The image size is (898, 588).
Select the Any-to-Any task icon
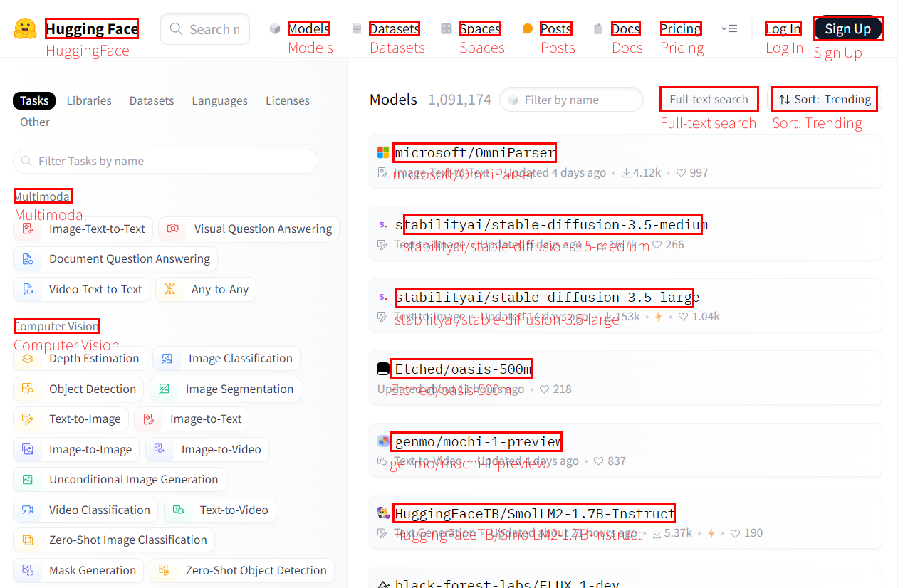pyautogui.click(x=169, y=289)
